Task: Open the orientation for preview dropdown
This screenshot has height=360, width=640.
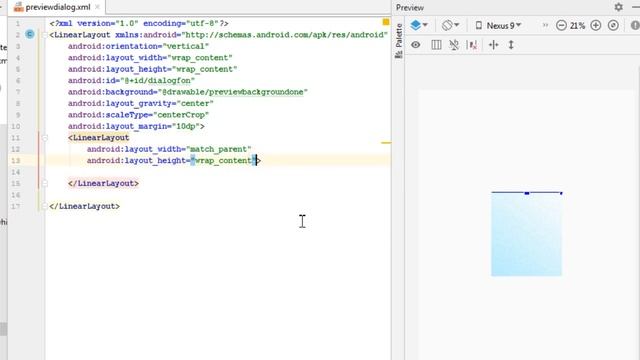Action: [450, 25]
